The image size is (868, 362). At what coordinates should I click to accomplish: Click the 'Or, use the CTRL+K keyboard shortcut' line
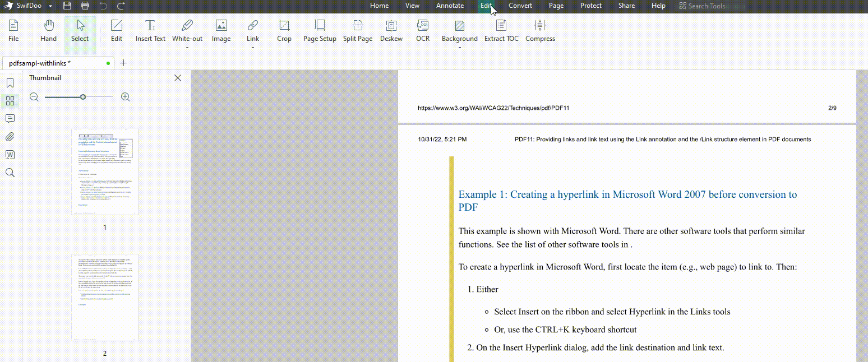coord(565,329)
